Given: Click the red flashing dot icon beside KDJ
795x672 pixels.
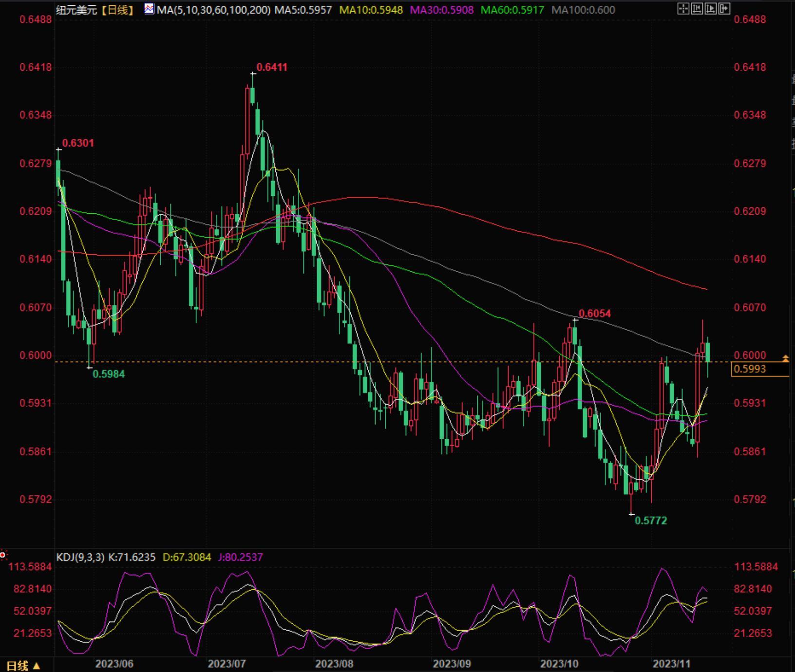Looking at the screenshot, I should point(3,555).
